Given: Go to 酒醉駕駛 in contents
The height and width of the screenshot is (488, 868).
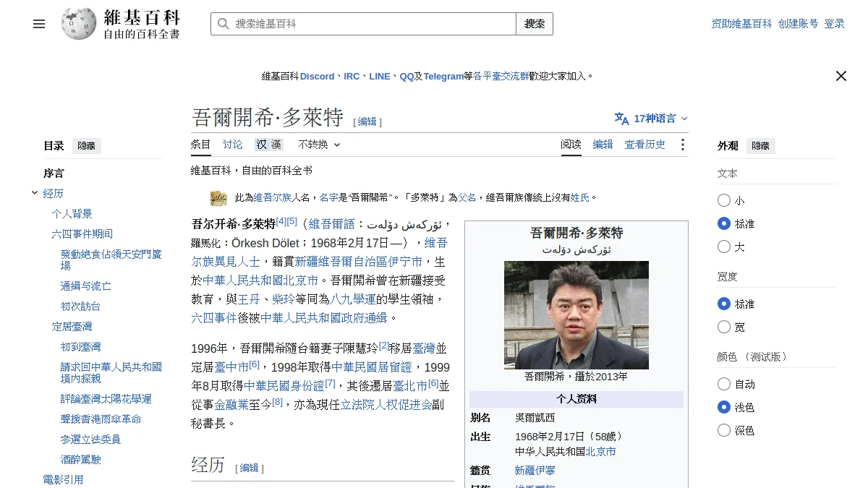Looking at the screenshot, I should [80, 460].
